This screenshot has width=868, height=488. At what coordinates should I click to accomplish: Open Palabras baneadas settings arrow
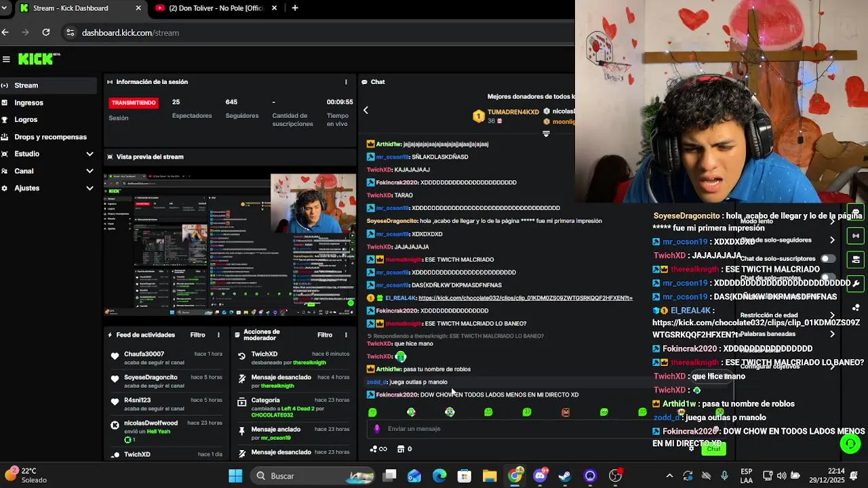pyautogui.click(x=832, y=334)
